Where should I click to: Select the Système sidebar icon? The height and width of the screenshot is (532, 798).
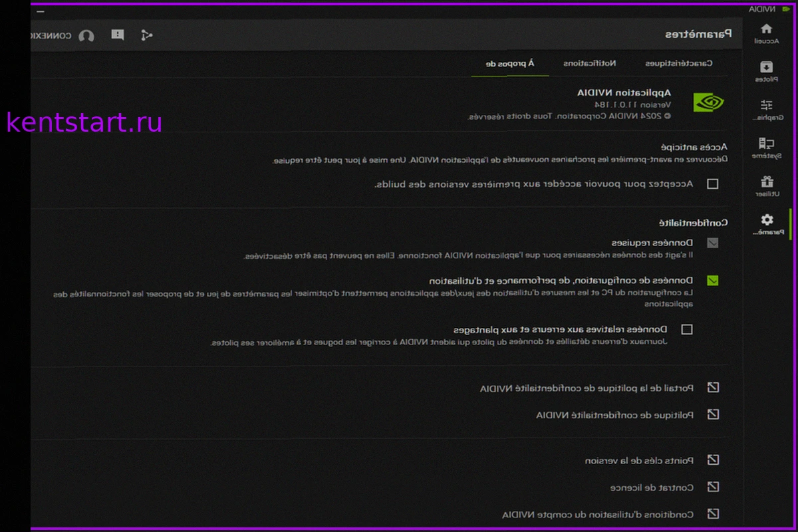(x=766, y=143)
